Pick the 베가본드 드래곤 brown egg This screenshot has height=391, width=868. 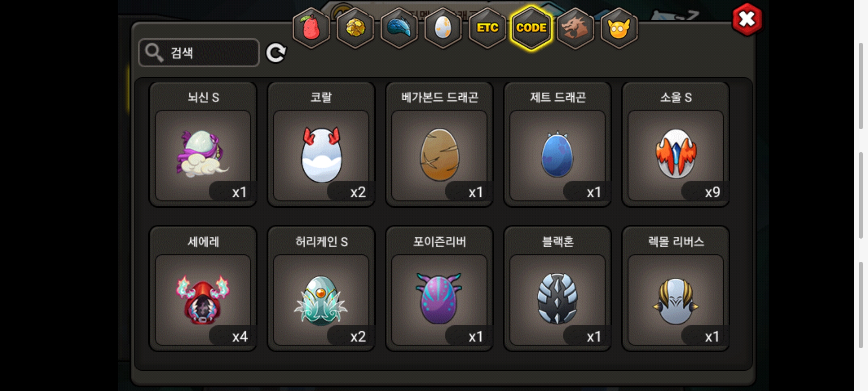439,144
